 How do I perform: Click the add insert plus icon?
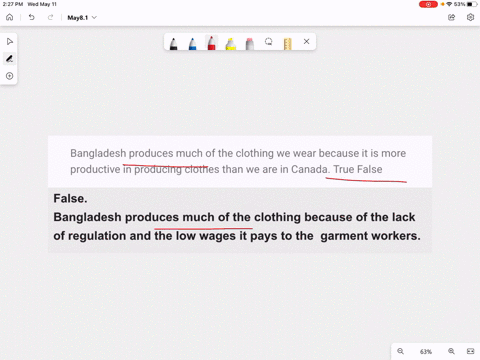pyautogui.click(x=10, y=76)
